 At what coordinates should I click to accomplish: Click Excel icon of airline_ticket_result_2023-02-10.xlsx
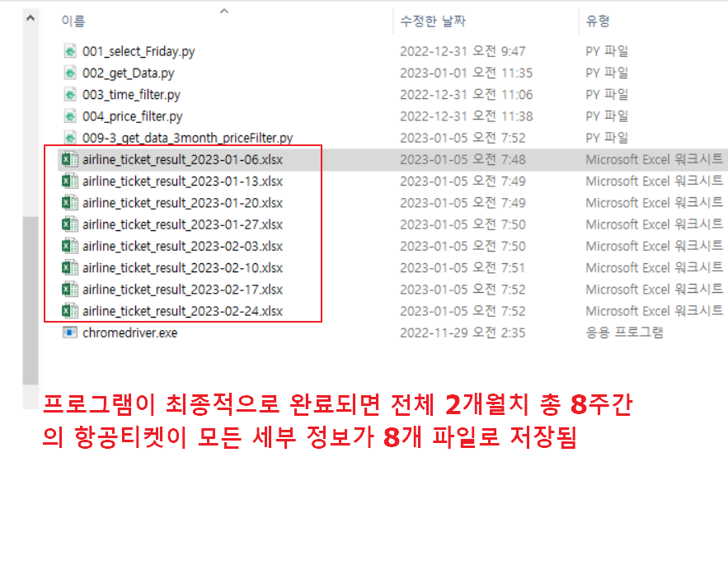tap(69, 267)
